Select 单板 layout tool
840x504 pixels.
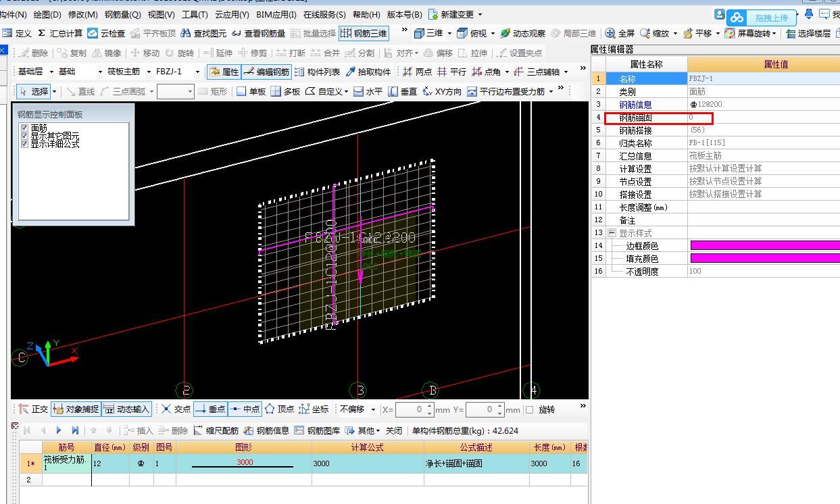coord(251,91)
